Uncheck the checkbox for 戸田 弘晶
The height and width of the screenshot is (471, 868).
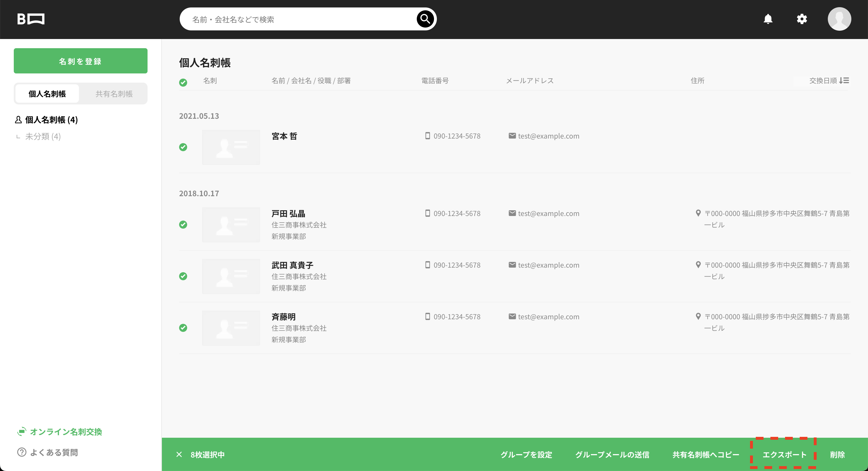coord(183,225)
